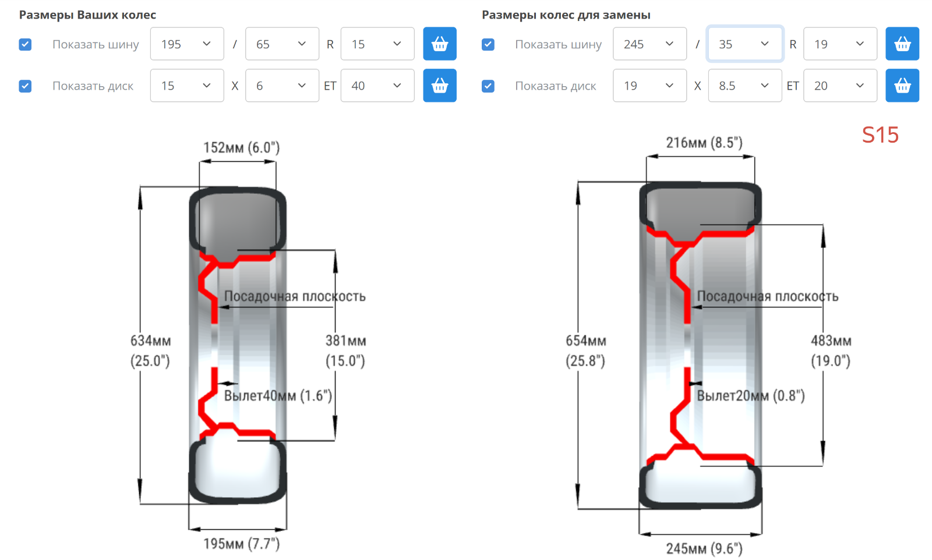Open the disk width 6 dropdown

tap(282, 86)
